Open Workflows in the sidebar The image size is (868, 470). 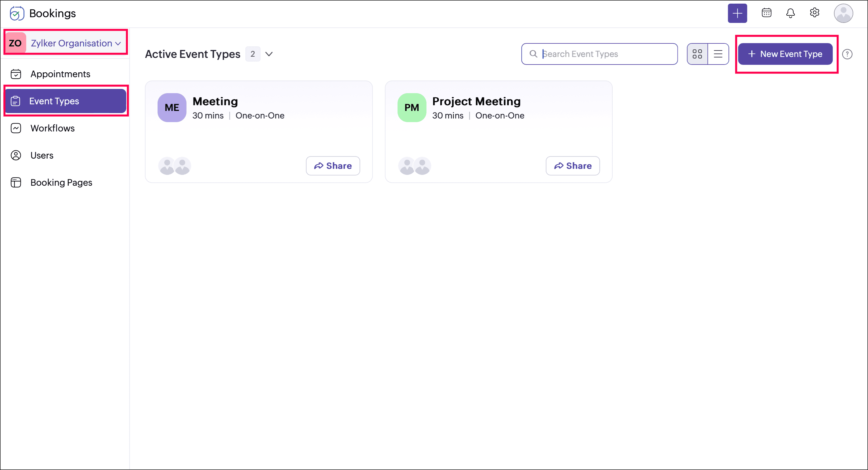click(52, 128)
